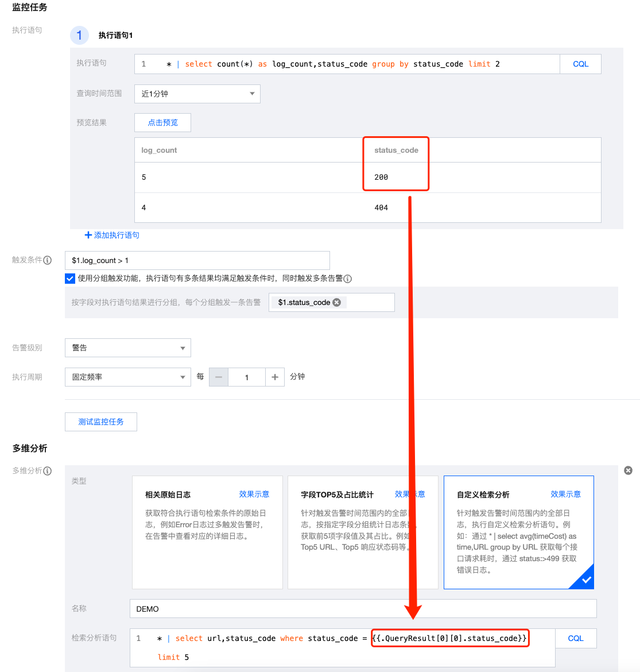The height and width of the screenshot is (672, 640).
Task: Remove the $1.status_code tag
Action: pyautogui.click(x=337, y=303)
